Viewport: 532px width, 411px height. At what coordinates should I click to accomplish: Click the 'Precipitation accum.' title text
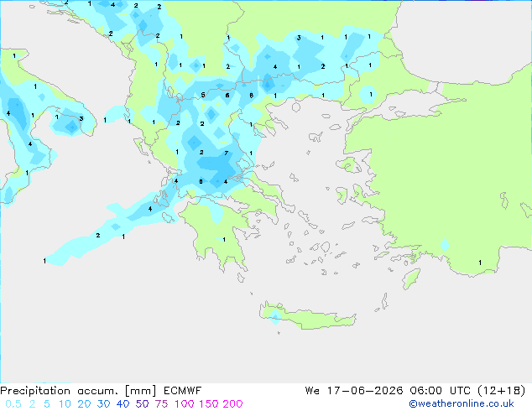pos(59,391)
